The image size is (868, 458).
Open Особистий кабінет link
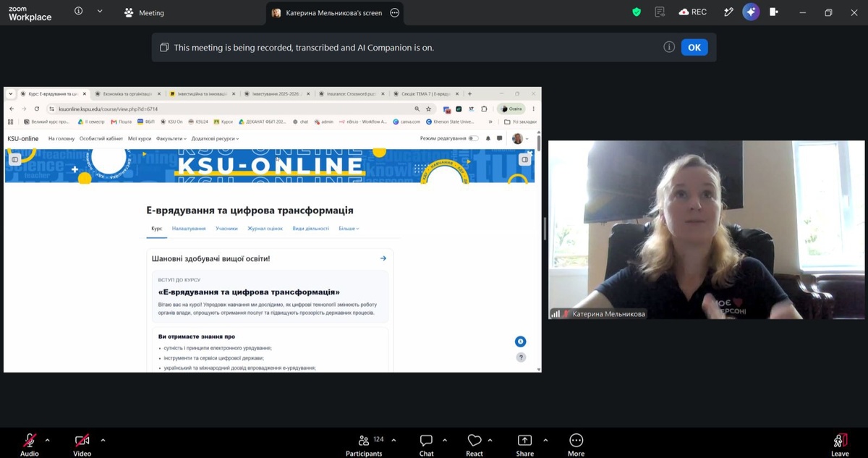pos(101,138)
